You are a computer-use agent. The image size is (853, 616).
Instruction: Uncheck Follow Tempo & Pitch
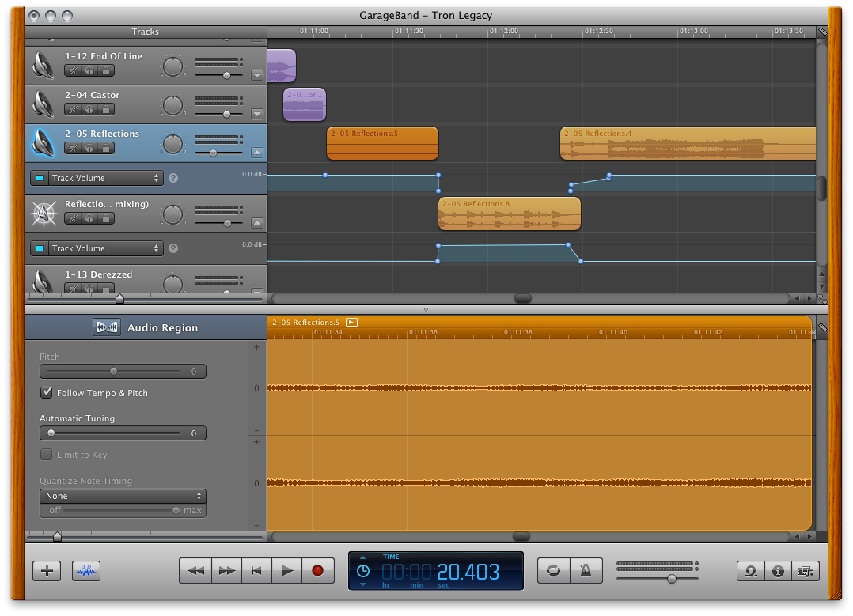point(47,392)
